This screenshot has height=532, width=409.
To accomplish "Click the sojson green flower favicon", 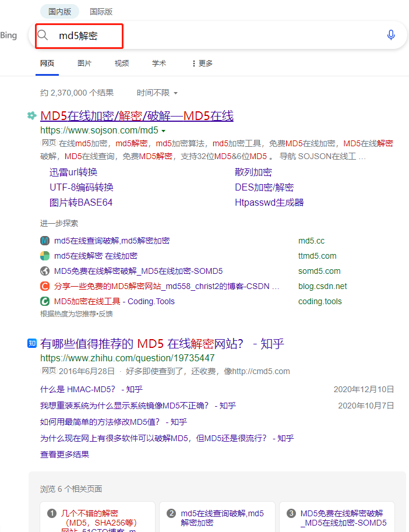I will (x=32, y=116).
